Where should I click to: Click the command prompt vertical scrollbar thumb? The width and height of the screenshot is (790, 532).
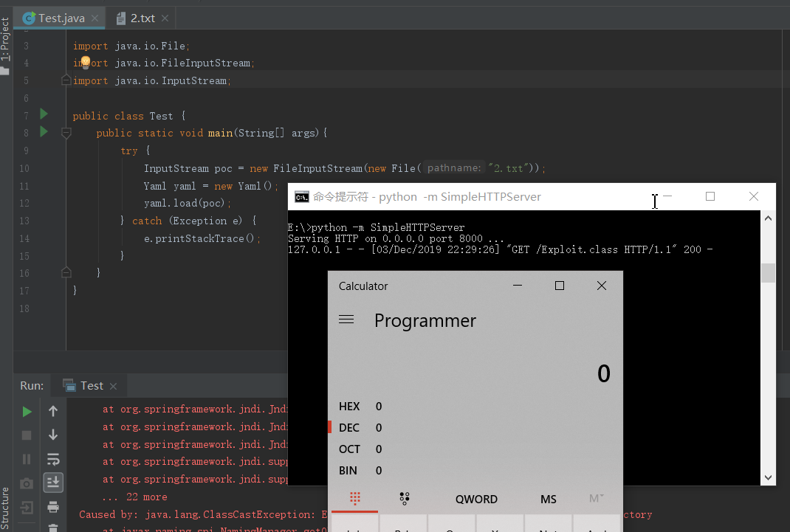coord(768,273)
